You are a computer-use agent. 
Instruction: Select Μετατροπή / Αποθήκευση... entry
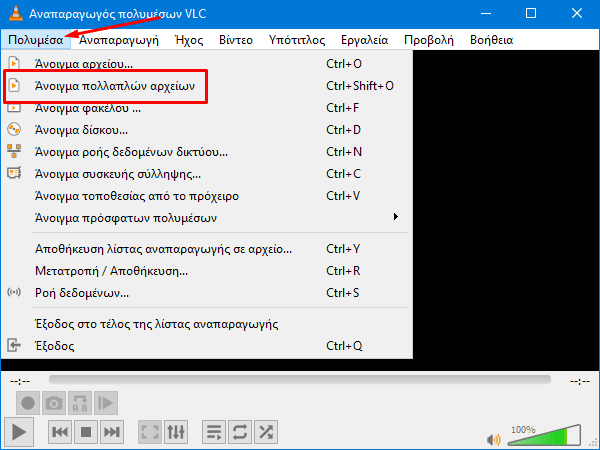[x=207, y=271]
